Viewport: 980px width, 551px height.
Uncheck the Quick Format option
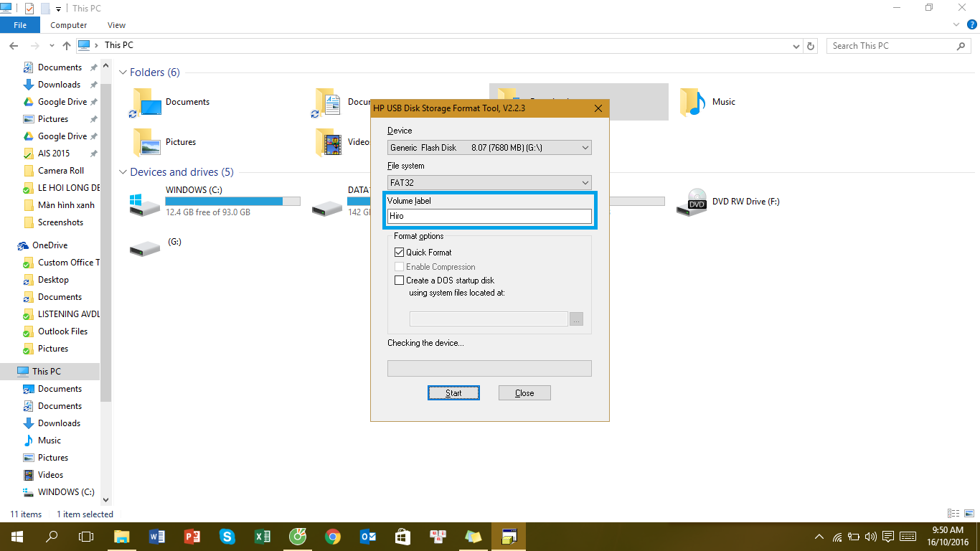(400, 252)
